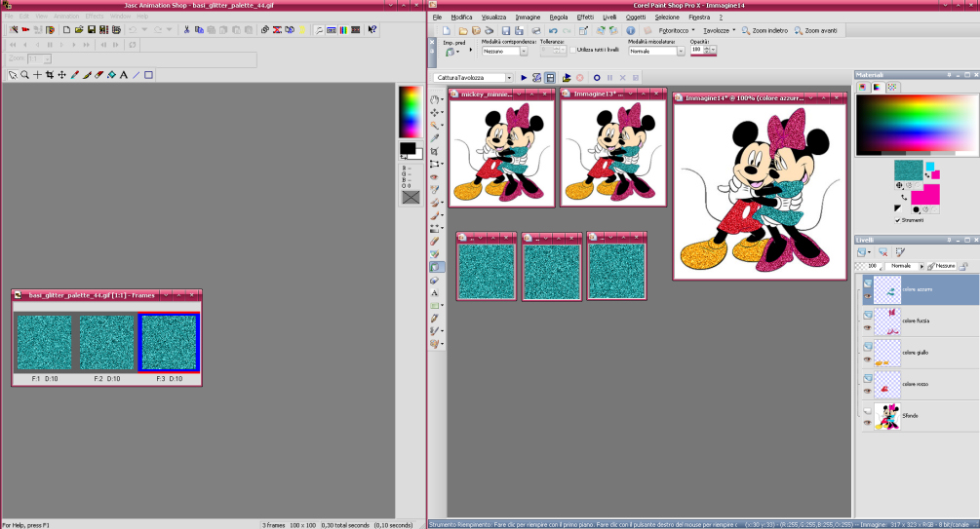Open CatturaTavolozza script dropdown
The height and width of the screenshot is (529, 980).
[x=509, y=78]
